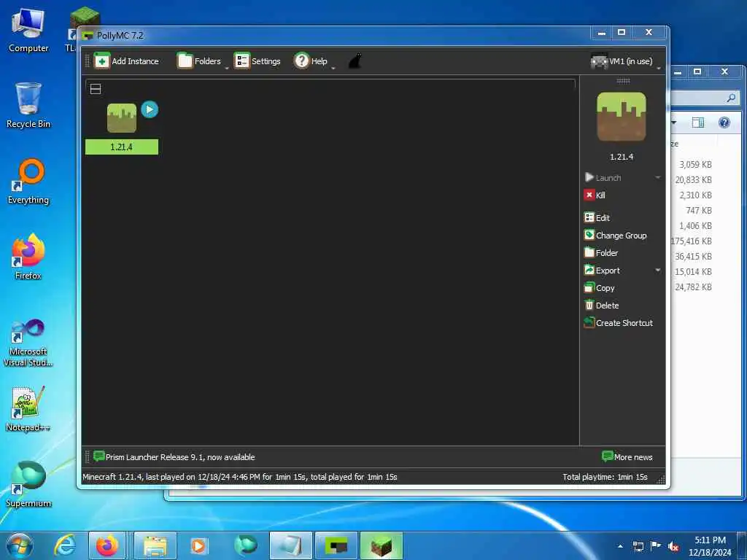Open the Supermium desktop shortcut

pos(28,485)
